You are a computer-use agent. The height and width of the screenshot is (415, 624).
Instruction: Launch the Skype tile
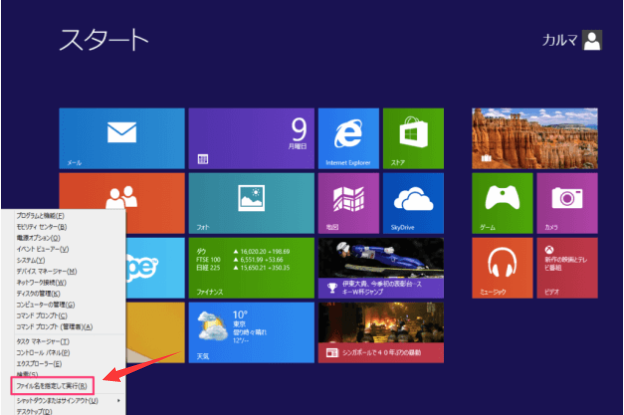tap(155, 268)
